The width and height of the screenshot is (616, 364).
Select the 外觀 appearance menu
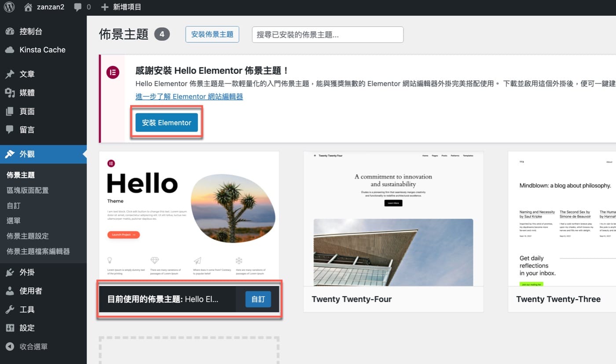(43, 154)
